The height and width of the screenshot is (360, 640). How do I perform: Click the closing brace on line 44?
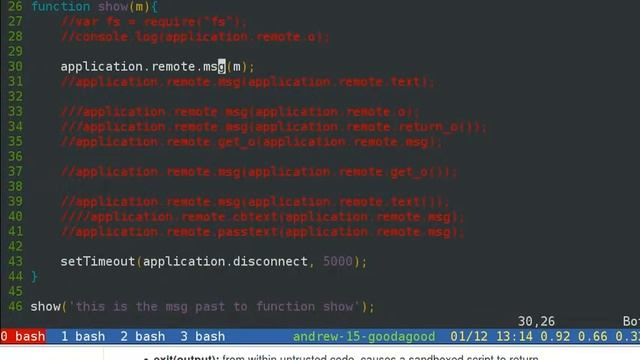click(34, 277)
